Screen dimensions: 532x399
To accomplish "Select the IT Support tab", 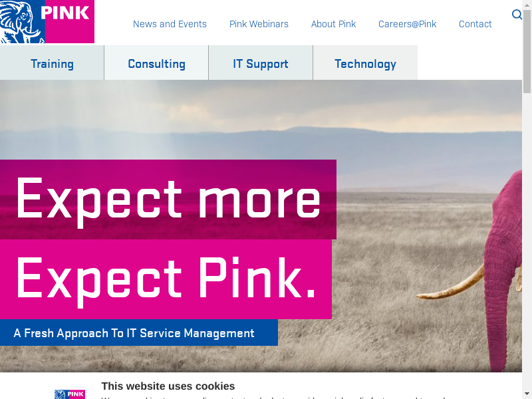I will (x=261, y=63).
